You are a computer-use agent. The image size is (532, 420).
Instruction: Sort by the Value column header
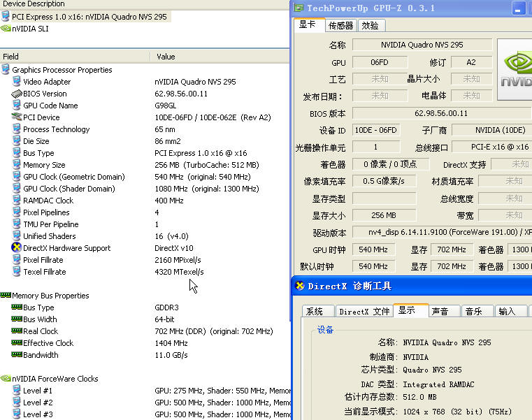[x=220, y=57]
